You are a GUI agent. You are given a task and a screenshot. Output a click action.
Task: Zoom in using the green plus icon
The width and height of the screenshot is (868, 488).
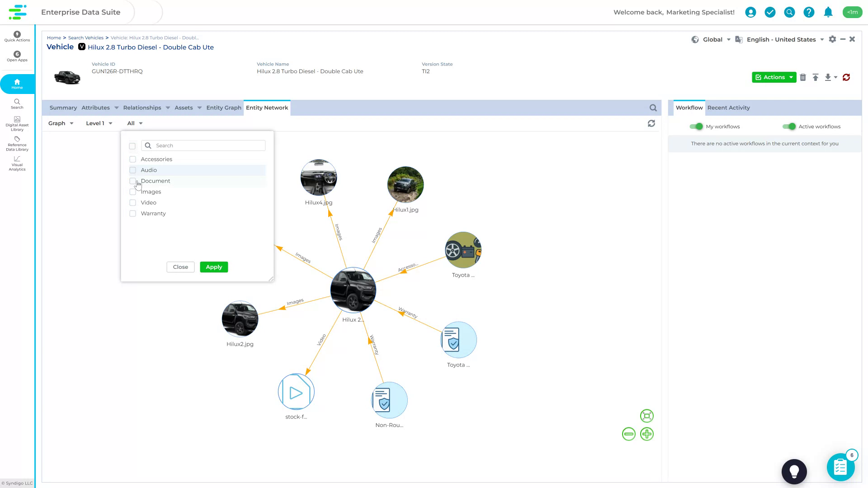(647, 434)
